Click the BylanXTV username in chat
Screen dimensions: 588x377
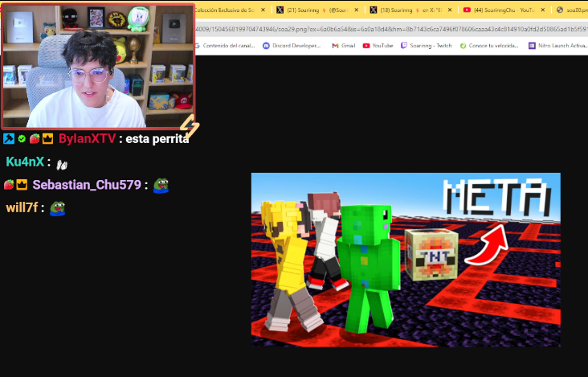[87, 139]
